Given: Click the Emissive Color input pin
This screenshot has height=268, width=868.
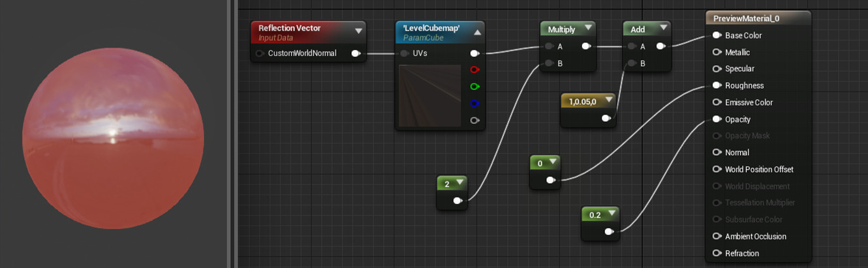Looking at the screenshot, I should [x=717, y=102].
